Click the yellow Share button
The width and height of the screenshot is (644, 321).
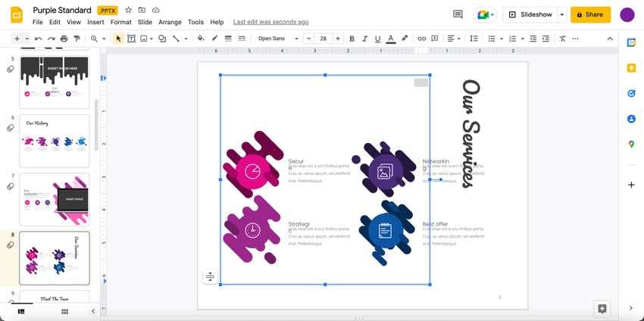pyautogui.click(x=590, y=14)
